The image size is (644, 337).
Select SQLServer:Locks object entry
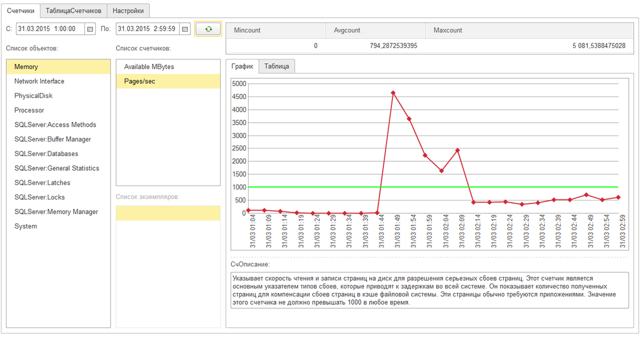click(x=39, y=198)
